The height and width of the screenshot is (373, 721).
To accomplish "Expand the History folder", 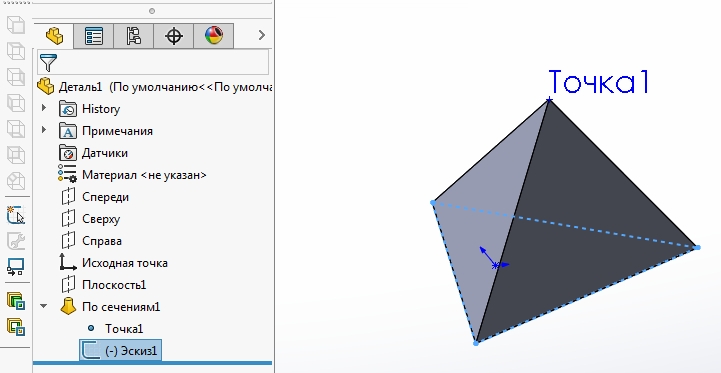I will coord(44,108).
